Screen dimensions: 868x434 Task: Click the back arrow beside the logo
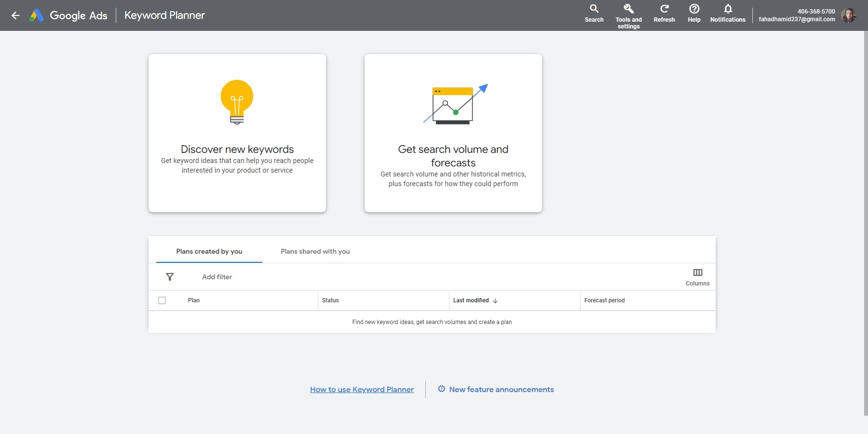pos(16,15)
